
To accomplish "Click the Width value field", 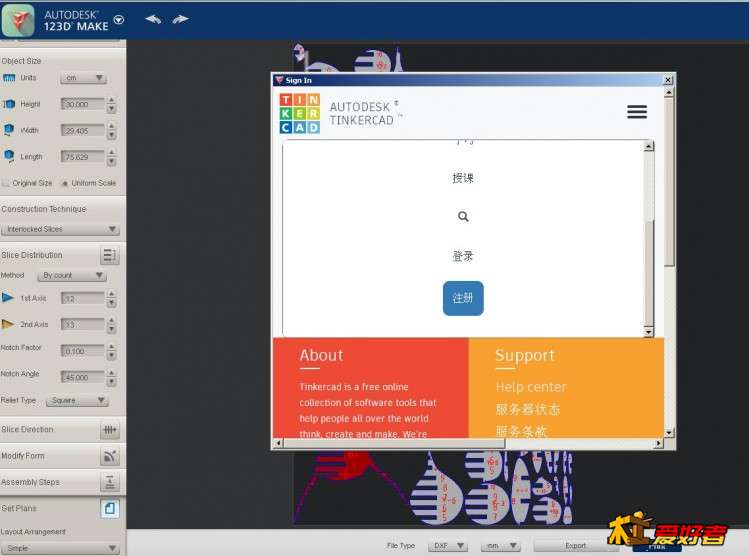I will click(82, 130).
